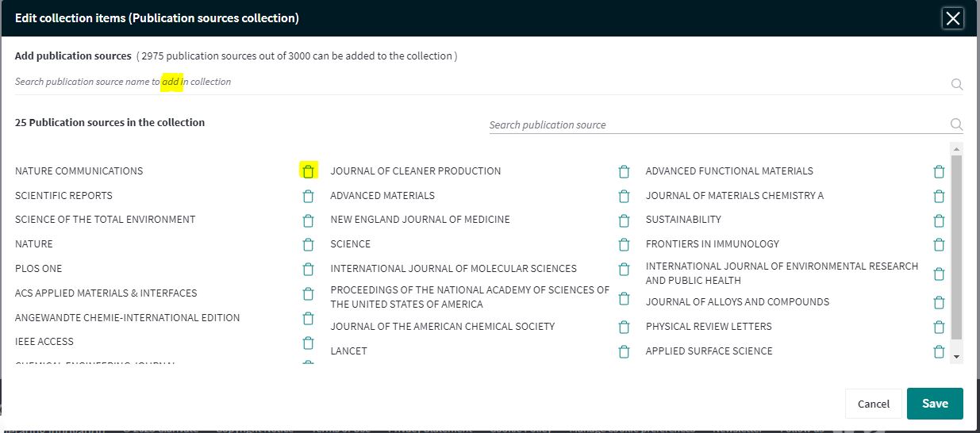Viewport: 980px width, 433px height.
Task: Cancel editing the collection
Action: tap(874, 404)
